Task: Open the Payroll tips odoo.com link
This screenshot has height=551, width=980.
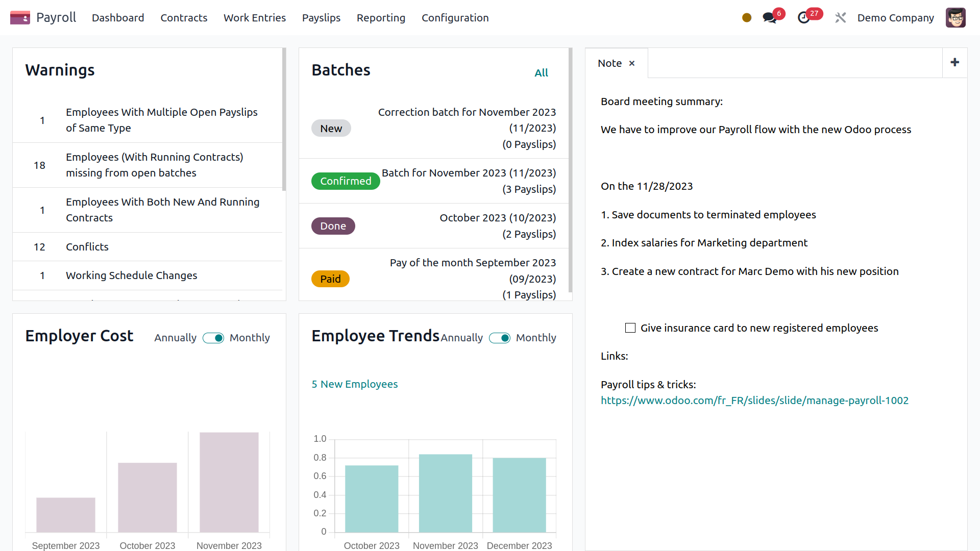Action: click(754, 400)
